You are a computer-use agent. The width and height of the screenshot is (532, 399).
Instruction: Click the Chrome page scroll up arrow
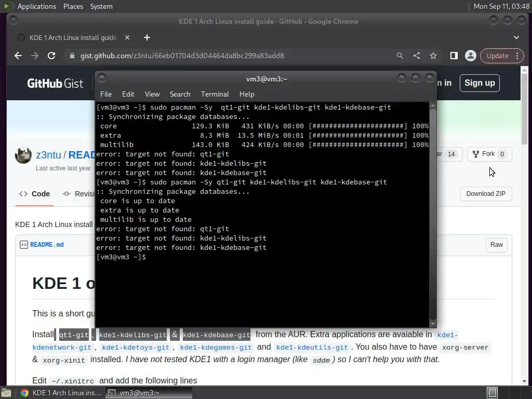(x=525, y=70)
